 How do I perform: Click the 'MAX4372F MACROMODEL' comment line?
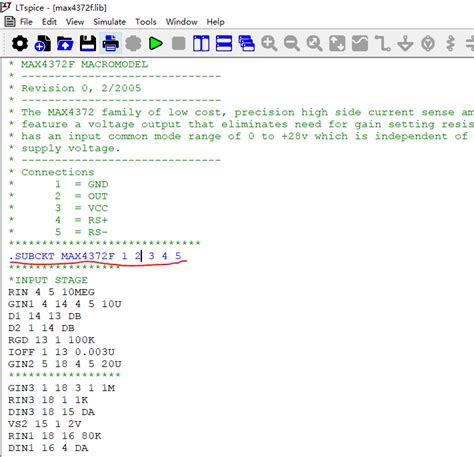[x=78, y=64]
